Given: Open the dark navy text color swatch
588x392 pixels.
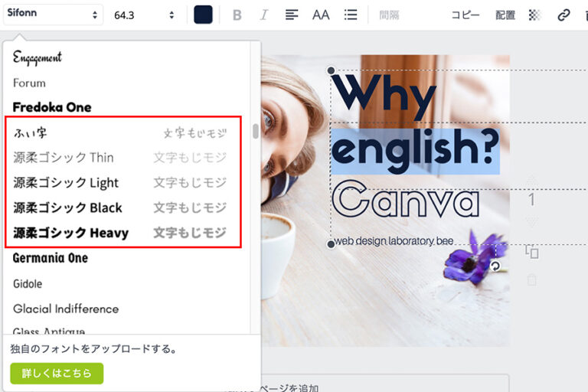Looking at the screenshot, I should tap(203, 15).
